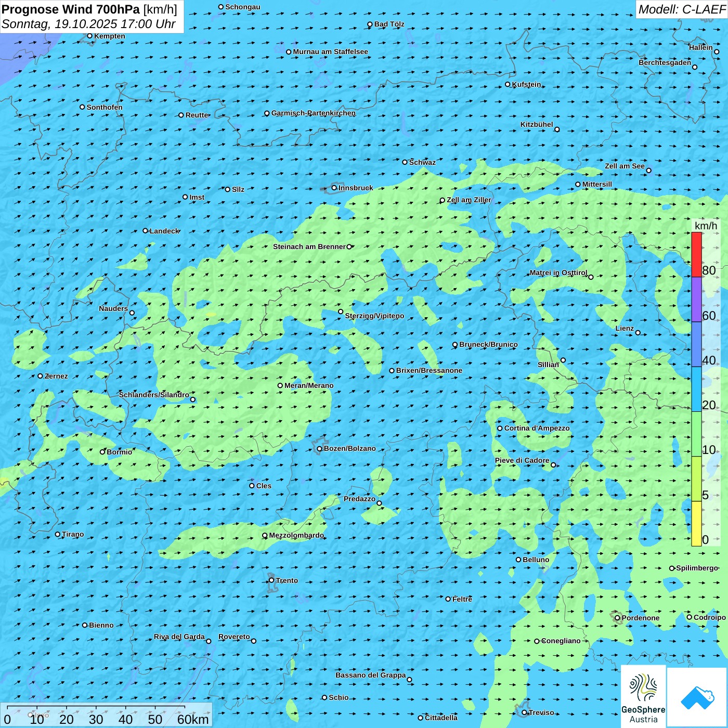The image size is (728, 728).
Task: Click the 'Zernez' label
Action: (x=56, y=376)
